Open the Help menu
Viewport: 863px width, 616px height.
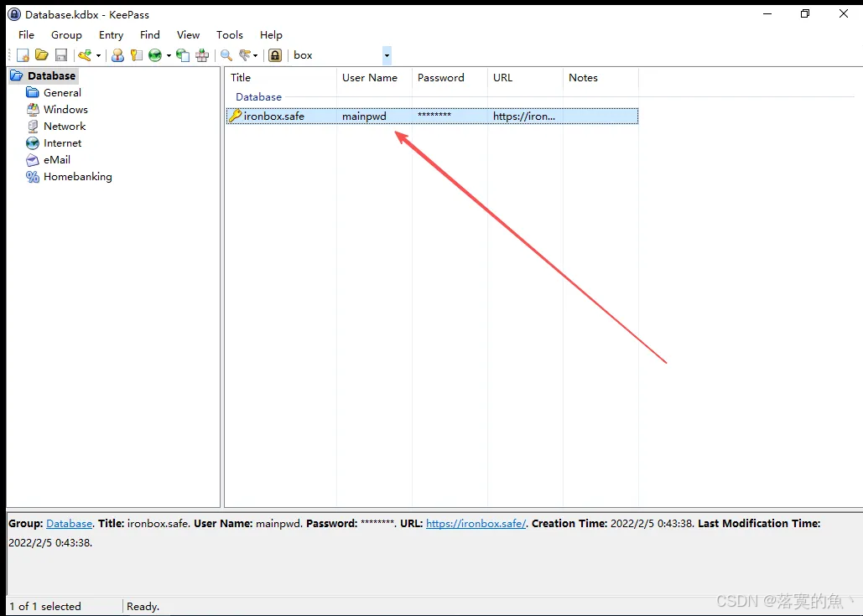tap(272, 34)
